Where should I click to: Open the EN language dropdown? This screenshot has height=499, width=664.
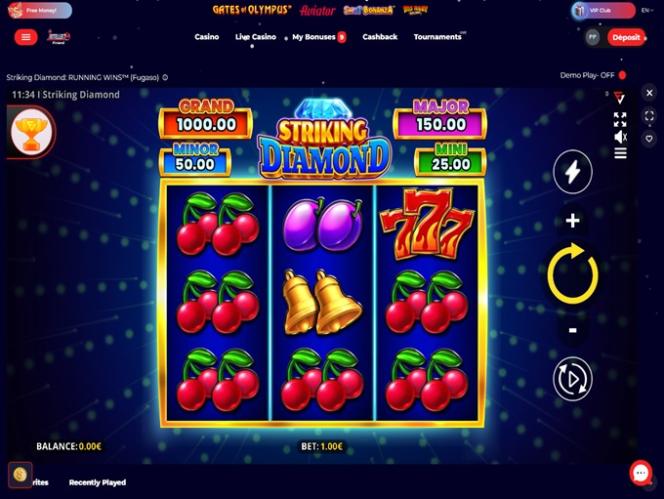pyautogui.click(x=647, y=10)
